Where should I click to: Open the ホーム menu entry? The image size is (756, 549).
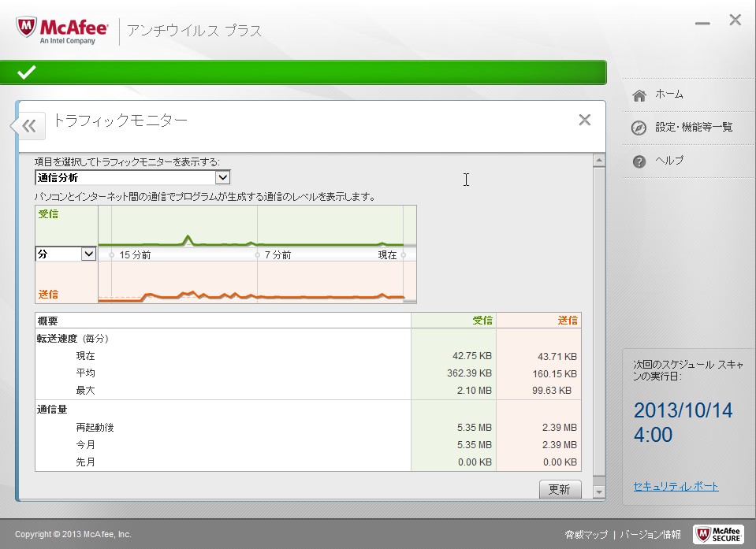pos(668,95)
